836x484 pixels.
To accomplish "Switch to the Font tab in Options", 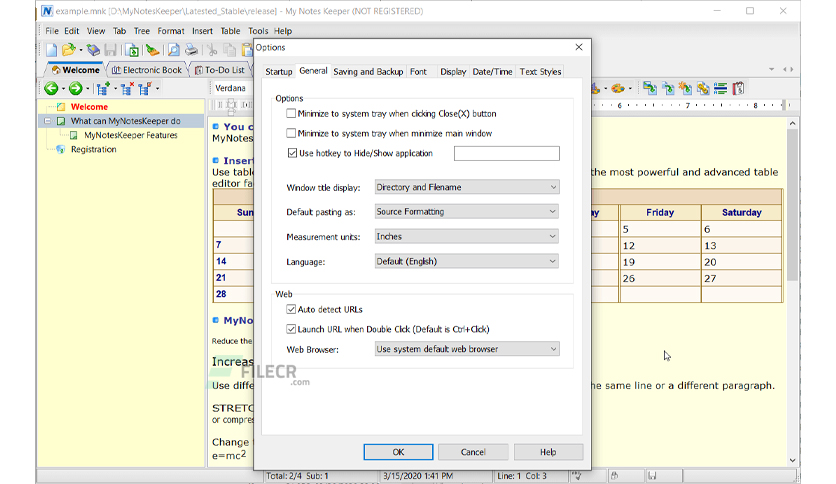I will (x=418, y=71).
